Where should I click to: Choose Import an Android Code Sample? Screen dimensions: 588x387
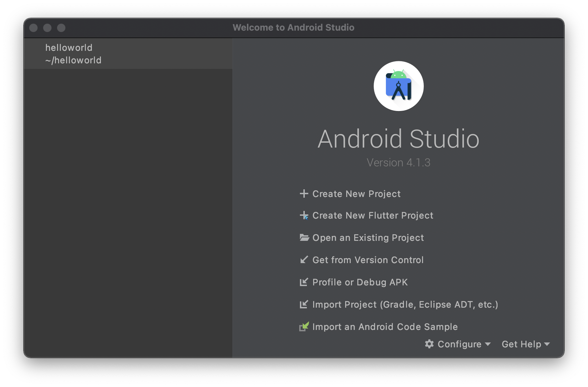tap(385, 326)
